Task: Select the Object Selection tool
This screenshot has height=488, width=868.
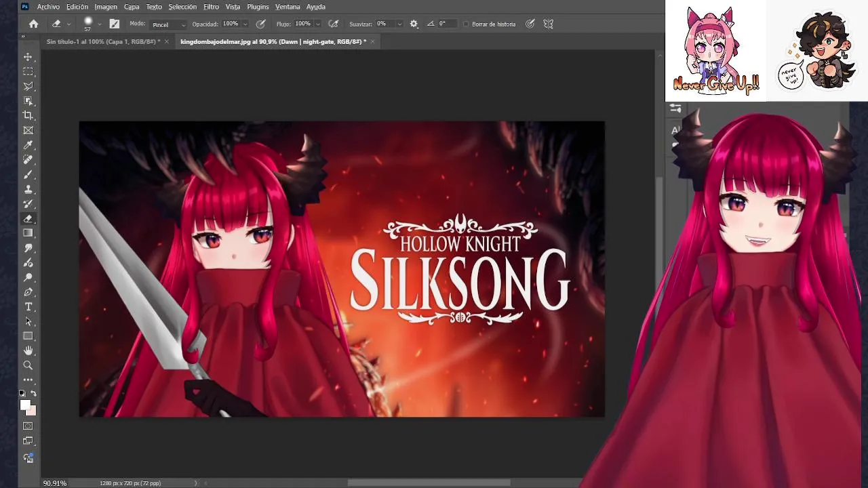Action: 28,101
